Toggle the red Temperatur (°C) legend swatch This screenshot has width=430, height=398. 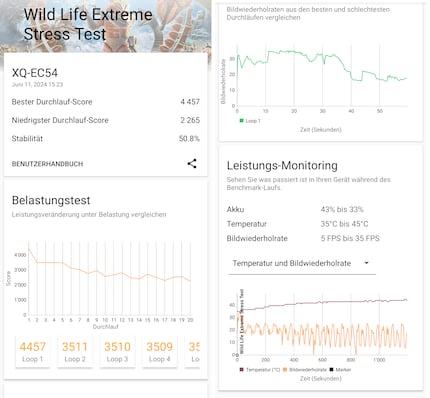[x=241, y=370]
